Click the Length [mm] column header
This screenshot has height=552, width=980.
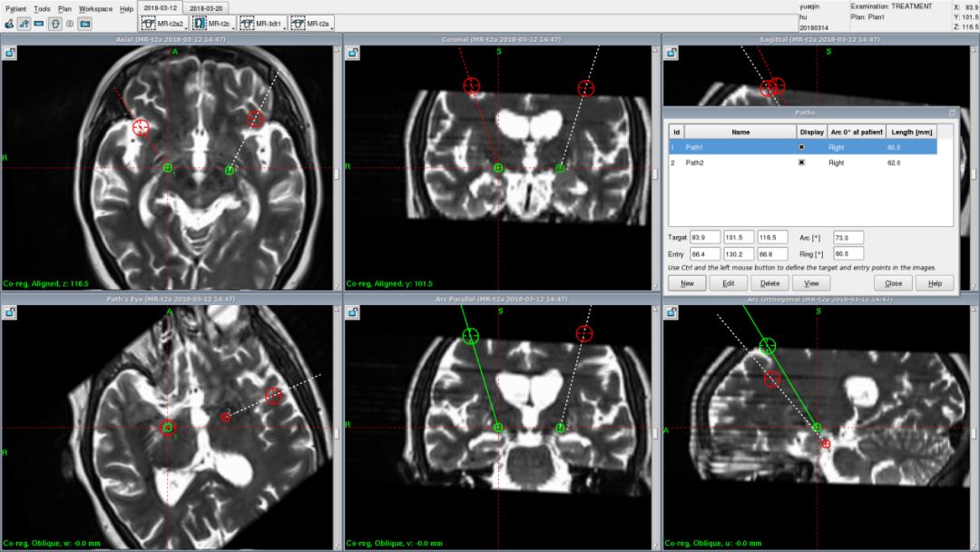click(911, 132)
